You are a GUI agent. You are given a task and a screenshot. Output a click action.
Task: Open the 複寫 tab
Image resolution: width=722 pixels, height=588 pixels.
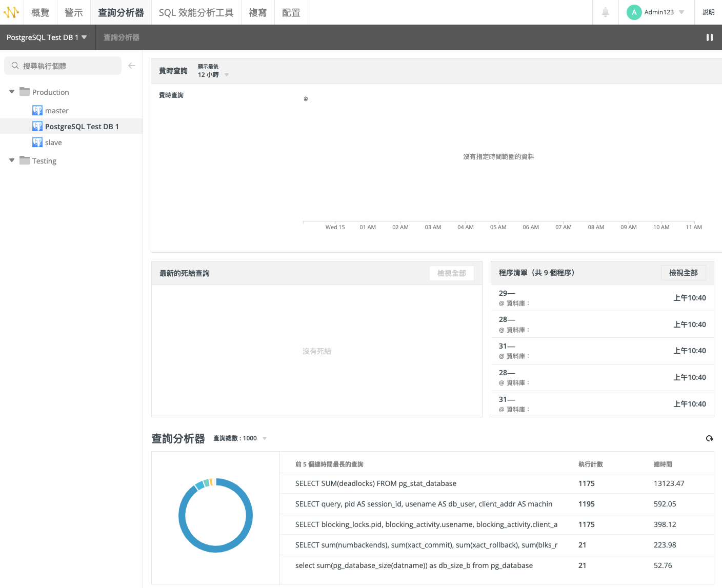point(258,12)
